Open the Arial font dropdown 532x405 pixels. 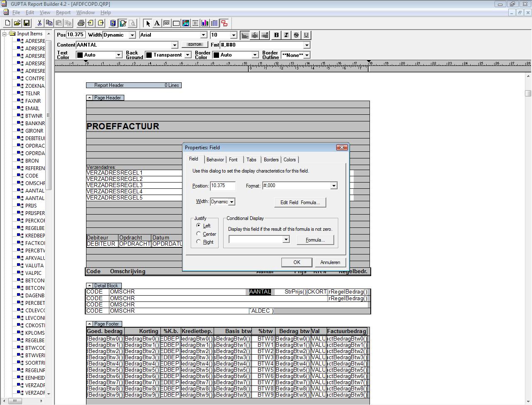pos(204,35)
